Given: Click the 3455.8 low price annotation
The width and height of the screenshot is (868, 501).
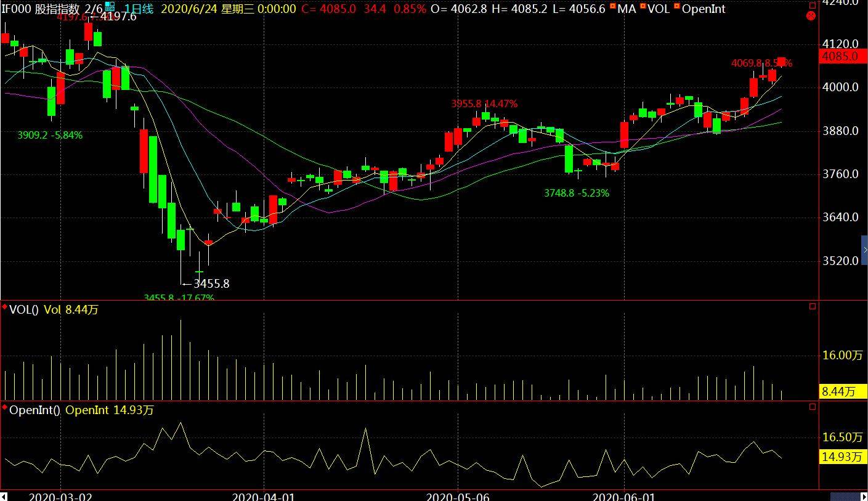Looking at the screenshot, I should (211, 284).
